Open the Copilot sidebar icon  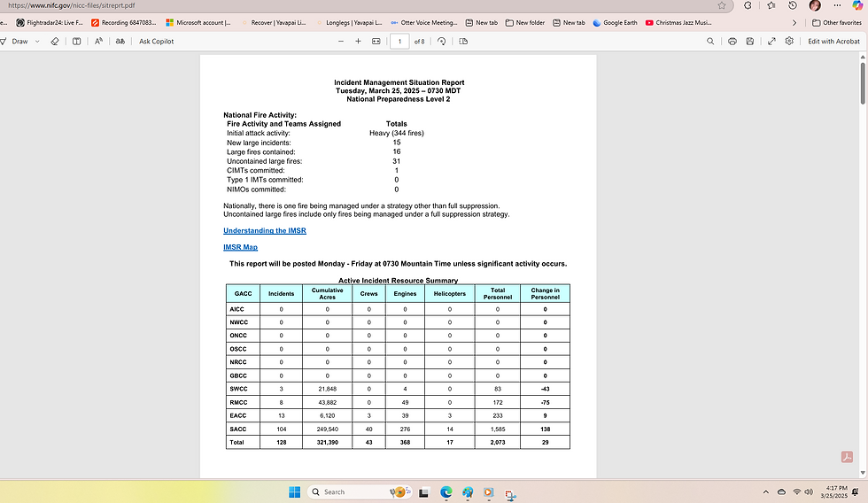[857, 5]
